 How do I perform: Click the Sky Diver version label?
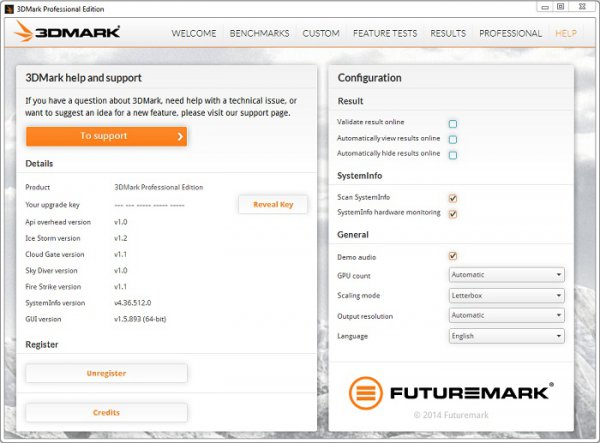(x=51, y=270)
